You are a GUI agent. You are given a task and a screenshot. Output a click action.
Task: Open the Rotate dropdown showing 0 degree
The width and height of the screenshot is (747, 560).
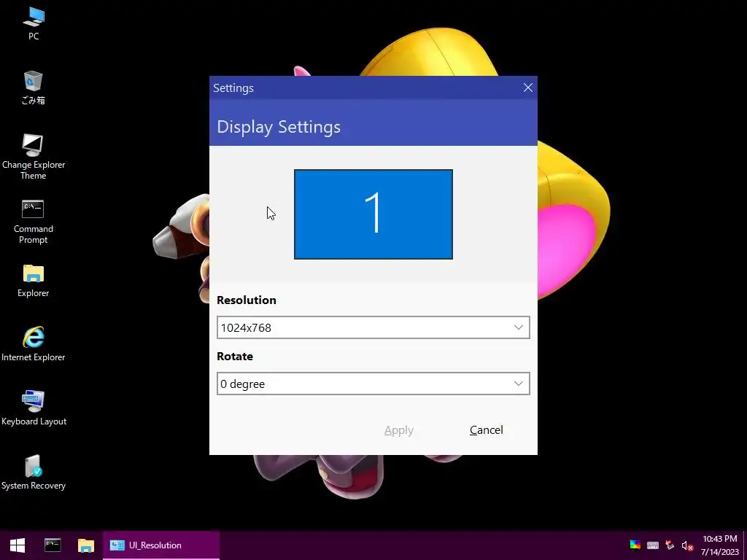click(373, 384)
